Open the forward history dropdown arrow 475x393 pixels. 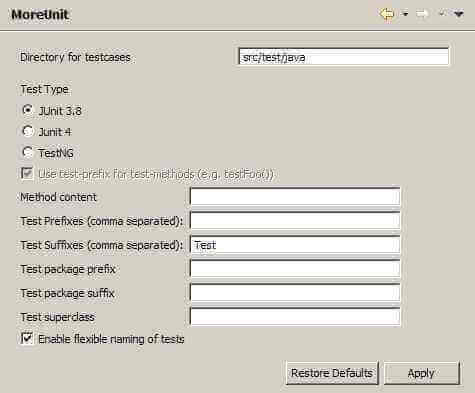[x=442, y=14]
